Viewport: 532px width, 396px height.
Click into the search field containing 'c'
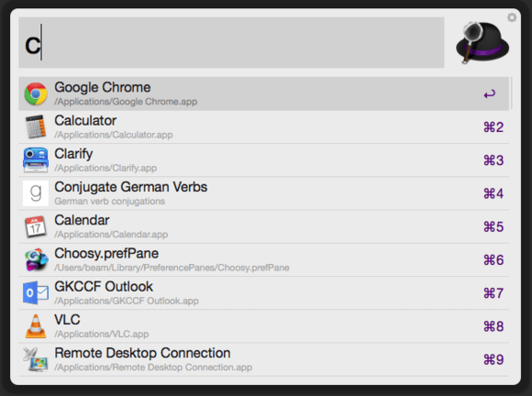point(231,42)
